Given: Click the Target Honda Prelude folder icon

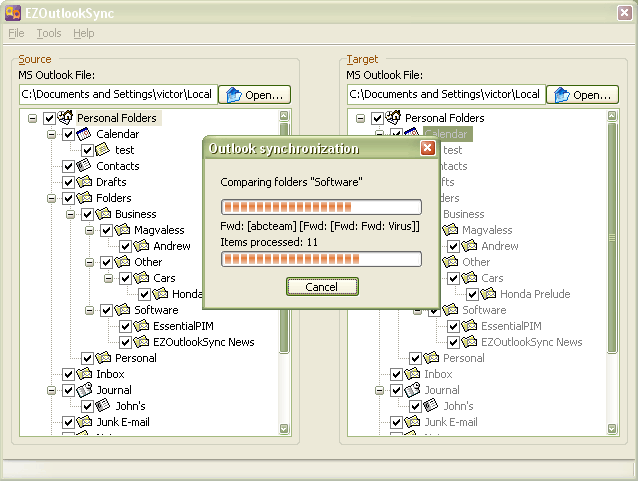Looking at the screenshot, I should coord(488,293).
